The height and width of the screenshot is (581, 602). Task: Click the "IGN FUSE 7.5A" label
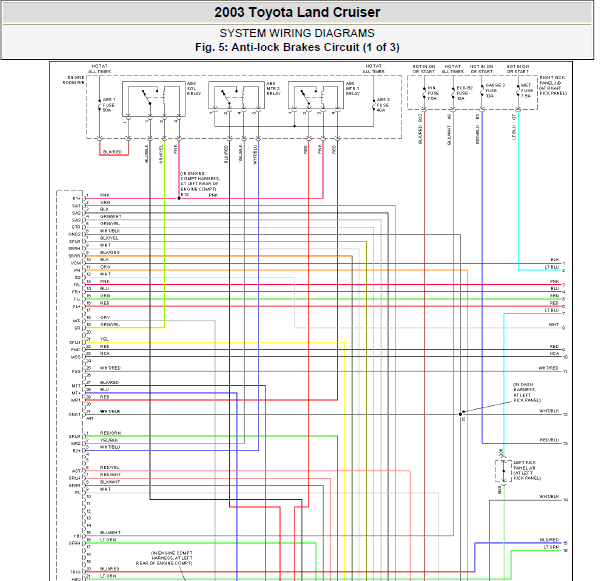coord(433,93)
